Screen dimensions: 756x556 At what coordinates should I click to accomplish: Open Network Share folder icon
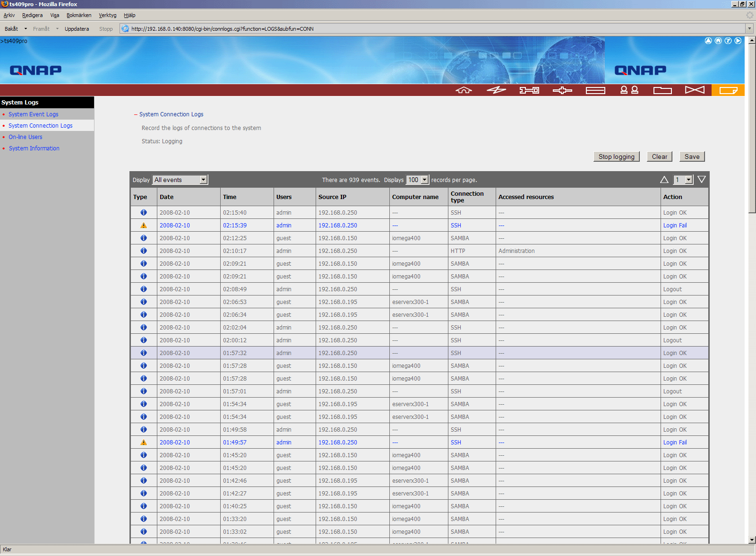click(x=662, y=90)
